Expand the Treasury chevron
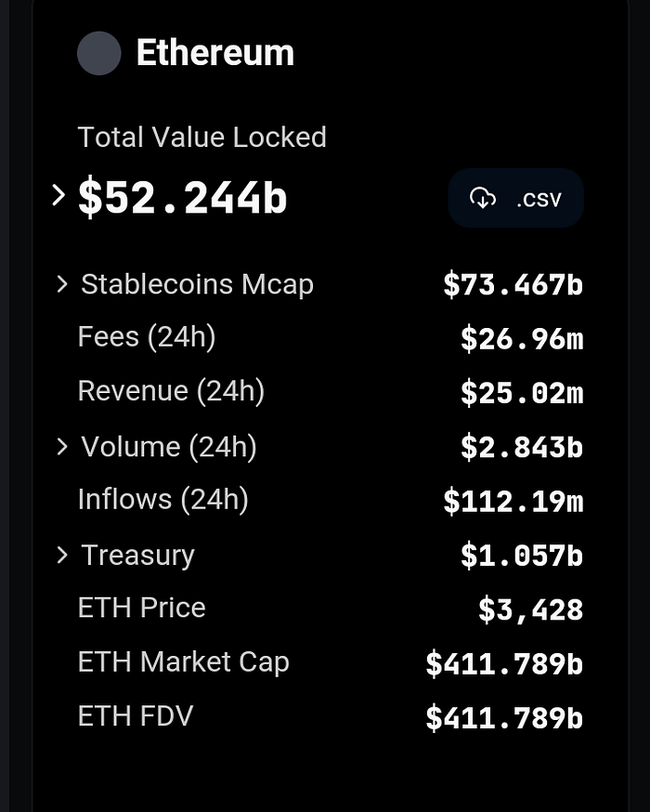 [x=62, y=555]
